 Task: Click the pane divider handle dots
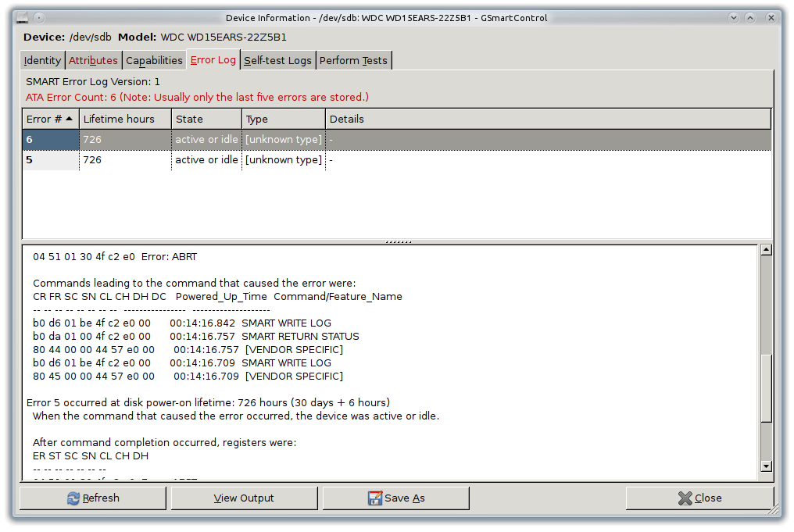399,242
